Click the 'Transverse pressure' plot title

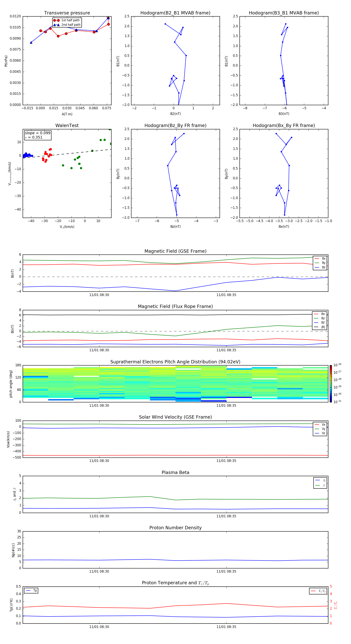pyautogui.click(x=67, y=13)
